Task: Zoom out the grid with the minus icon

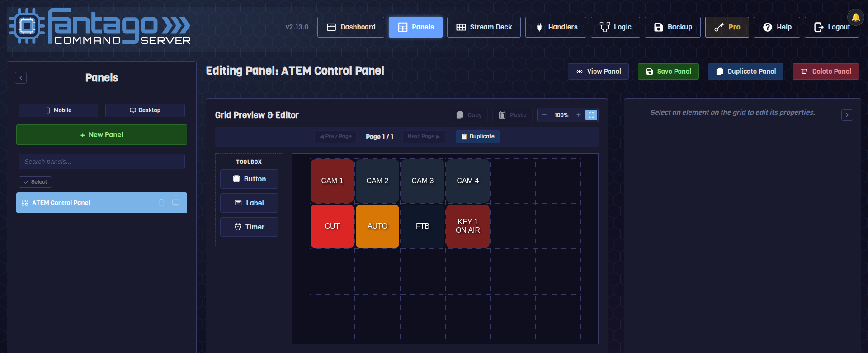Action: click(x=544, y=115)
